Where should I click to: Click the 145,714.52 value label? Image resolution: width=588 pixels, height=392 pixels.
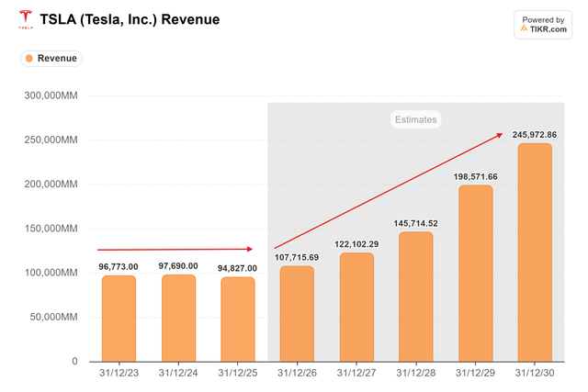pos(415,223)
